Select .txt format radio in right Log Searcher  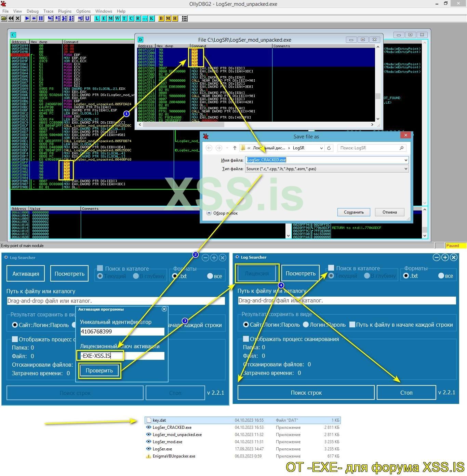point(406,276)
